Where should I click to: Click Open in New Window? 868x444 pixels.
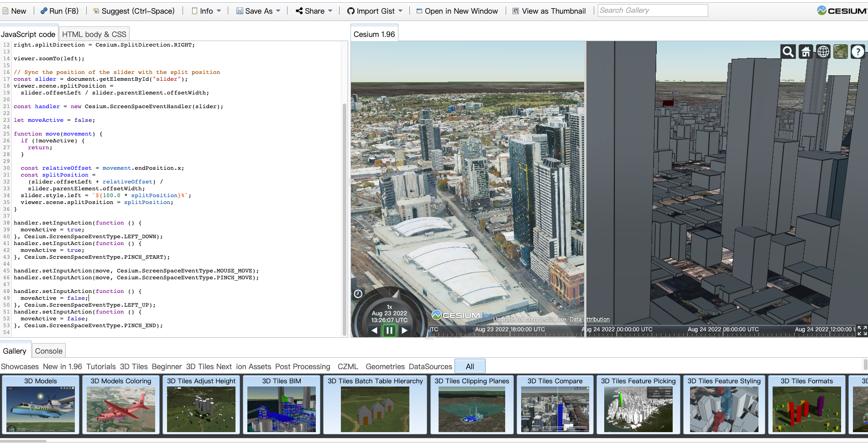coord(457,10)
